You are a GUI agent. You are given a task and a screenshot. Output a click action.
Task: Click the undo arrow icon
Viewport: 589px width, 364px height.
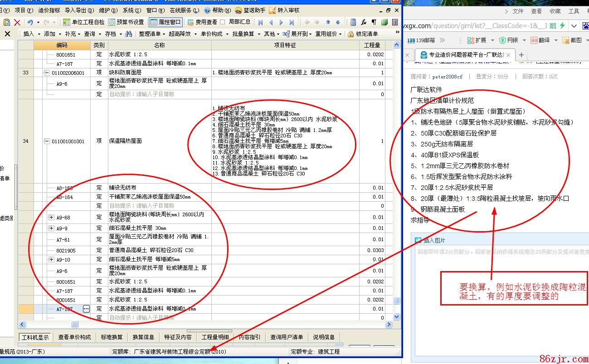point(30,22)
